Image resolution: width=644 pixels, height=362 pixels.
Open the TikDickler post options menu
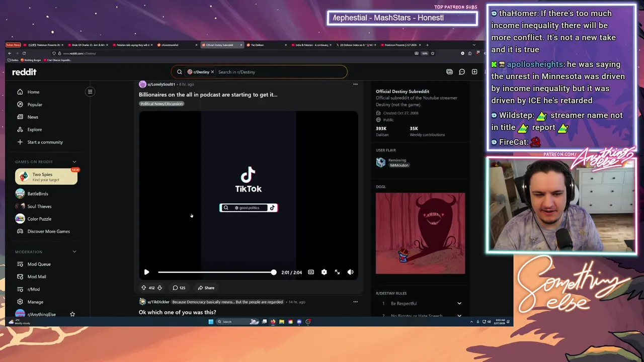(x=355, y=302)
